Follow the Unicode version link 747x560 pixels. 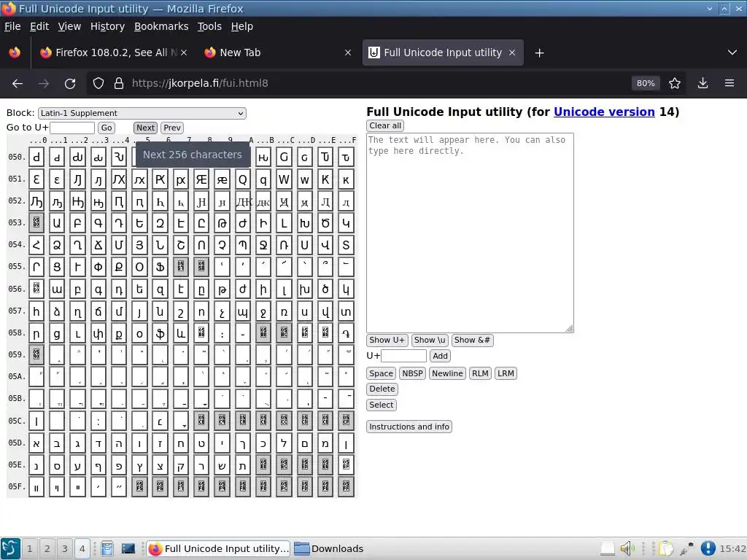click(604, 112)
